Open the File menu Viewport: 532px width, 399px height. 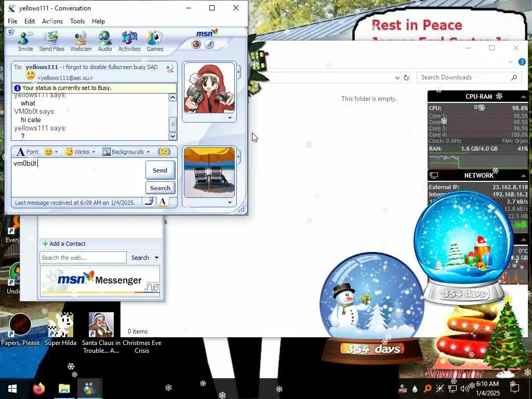pyautogui.click(x=12, y=21)
